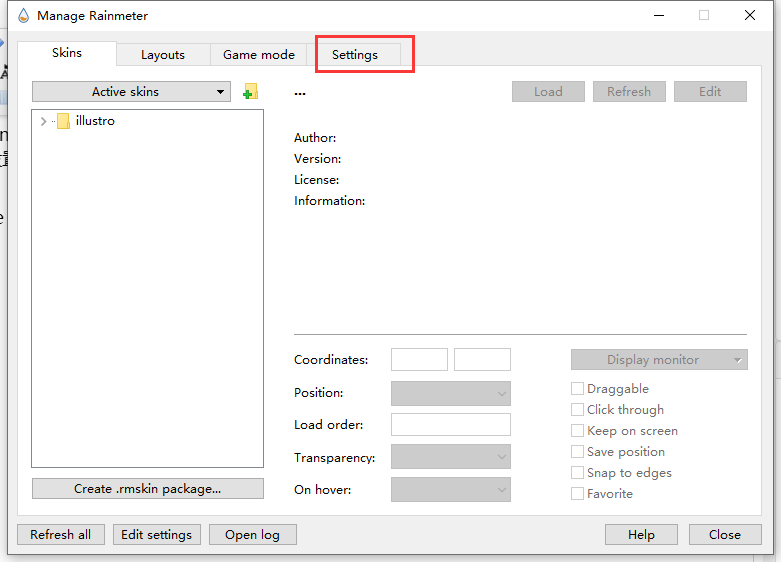Open the Display monitor dropdown
781x562 pixels.
point(659,360)
